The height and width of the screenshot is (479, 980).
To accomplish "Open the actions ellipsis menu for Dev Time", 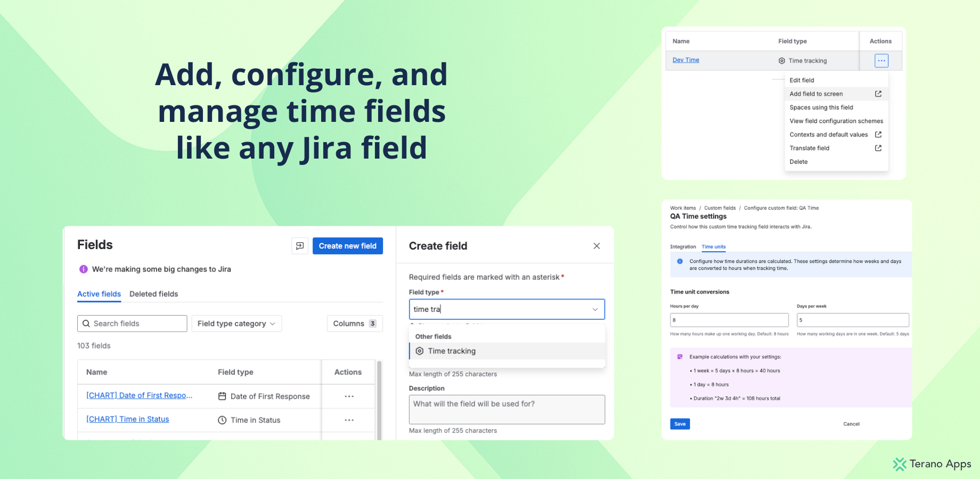I will [880, 60].
